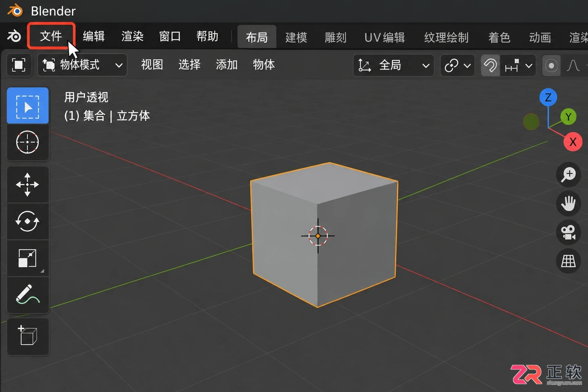Open the editor type selector icon
588x392 pixels.
pyautogui.click(x=19, y=65)
